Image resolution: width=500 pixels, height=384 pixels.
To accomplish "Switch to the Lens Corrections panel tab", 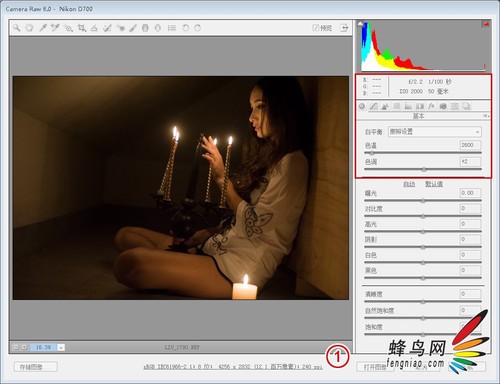I will click(x=420, y=106).
